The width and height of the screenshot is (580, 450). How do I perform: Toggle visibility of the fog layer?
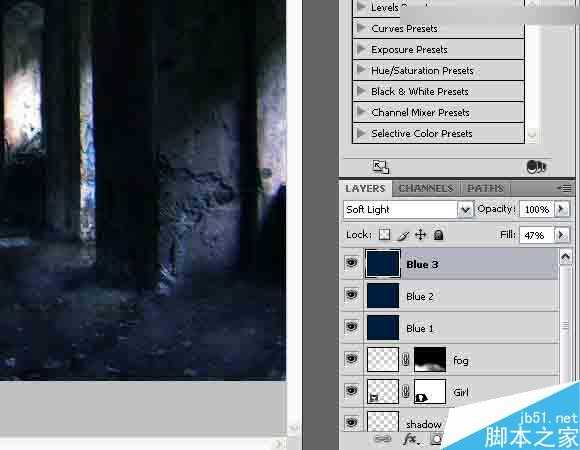pyautogui.click(x=352, y=359)
